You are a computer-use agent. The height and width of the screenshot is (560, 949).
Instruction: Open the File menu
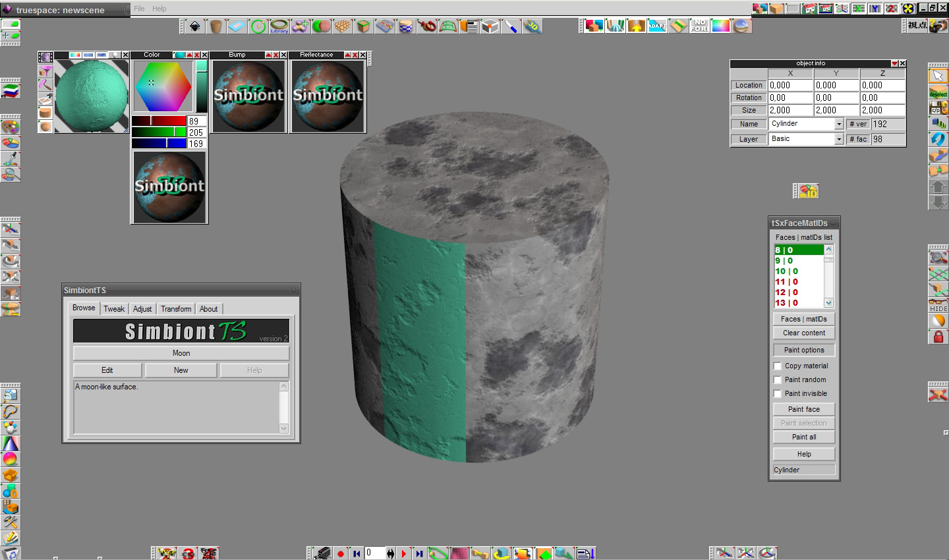(x=139, y=9)
